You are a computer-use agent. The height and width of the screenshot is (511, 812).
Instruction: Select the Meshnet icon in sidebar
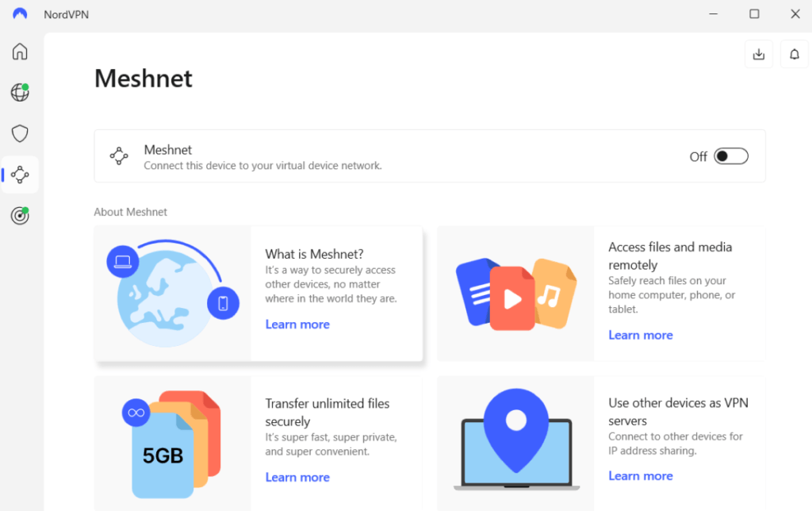coord(20,175)
